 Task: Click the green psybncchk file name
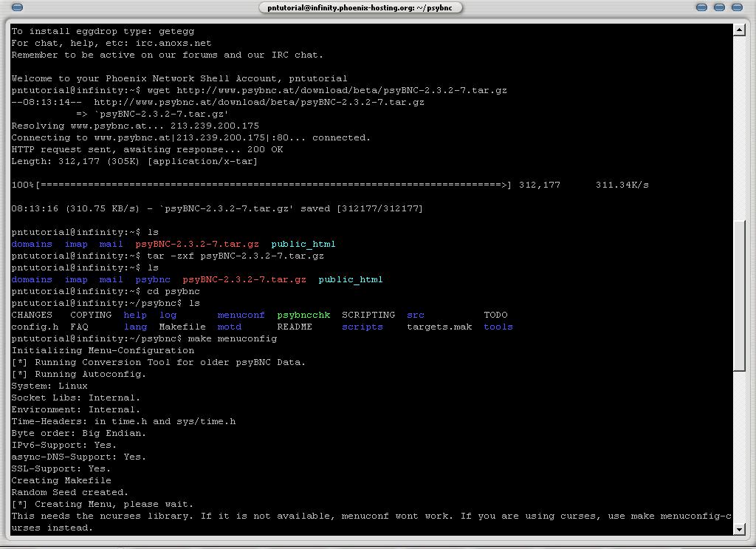point(303,315)
